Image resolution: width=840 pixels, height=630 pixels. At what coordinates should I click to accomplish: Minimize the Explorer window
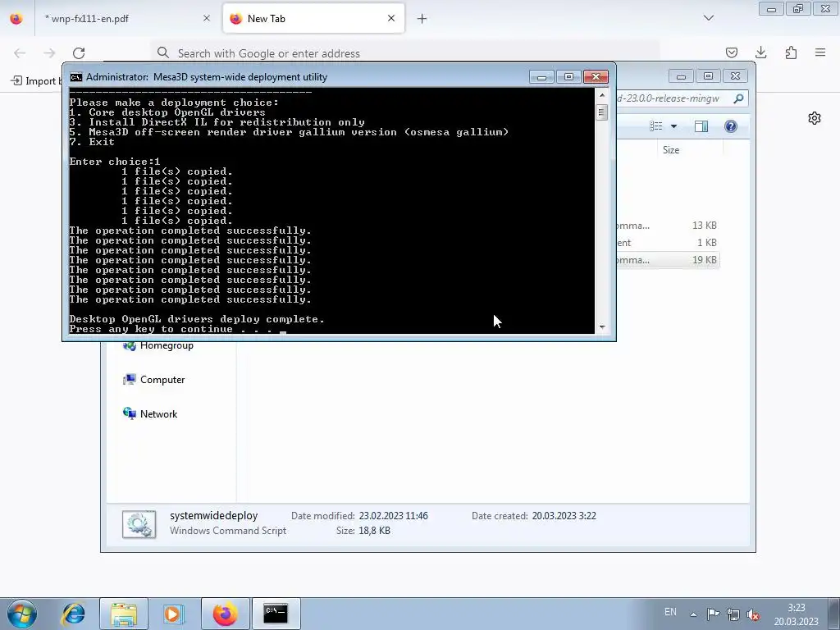[x=681, y=76]
